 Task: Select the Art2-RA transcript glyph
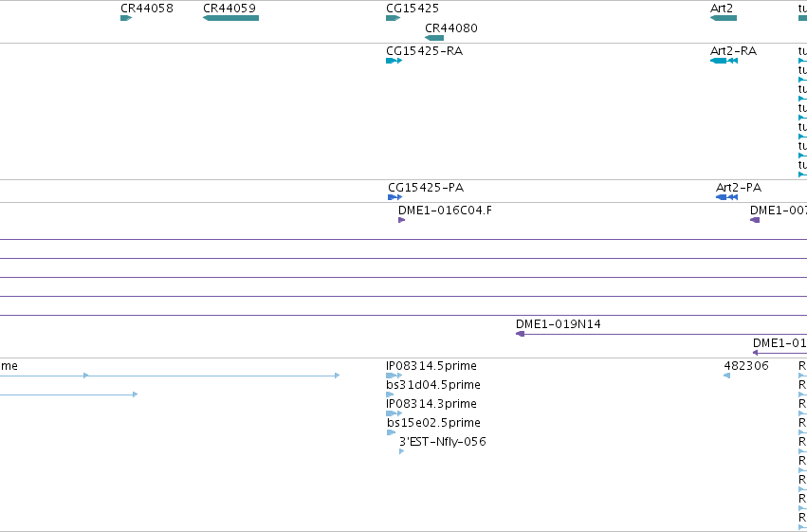724,61
